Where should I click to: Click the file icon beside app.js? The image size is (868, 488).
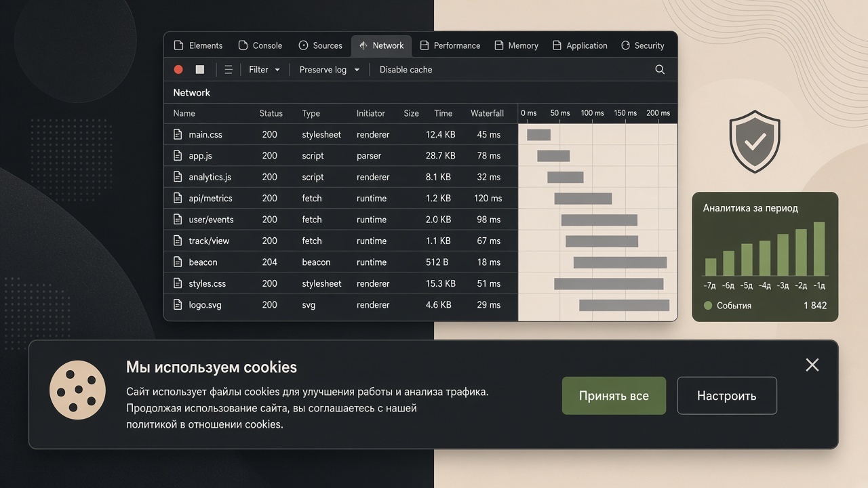click(x=178, y=156)
